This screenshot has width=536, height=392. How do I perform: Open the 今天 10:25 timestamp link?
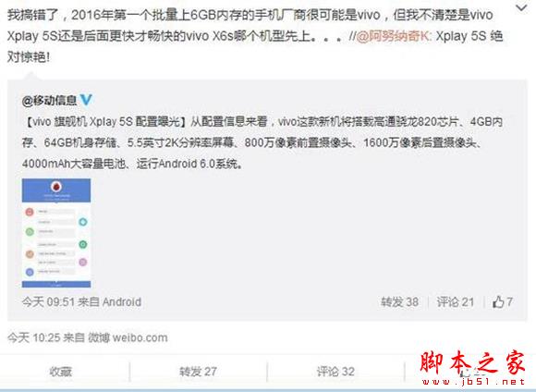tap(34, 338)
